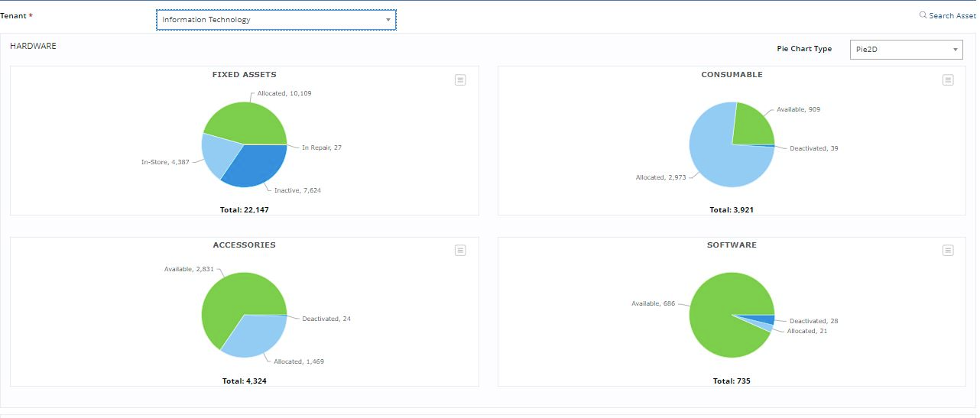Open the Consumable chart menu icon

coord(948,79)
